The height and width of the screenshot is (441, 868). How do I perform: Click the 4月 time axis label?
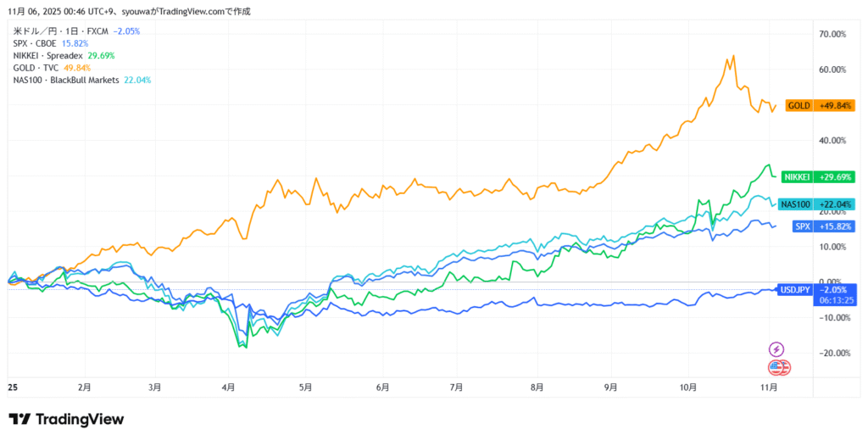pos(228,387)
